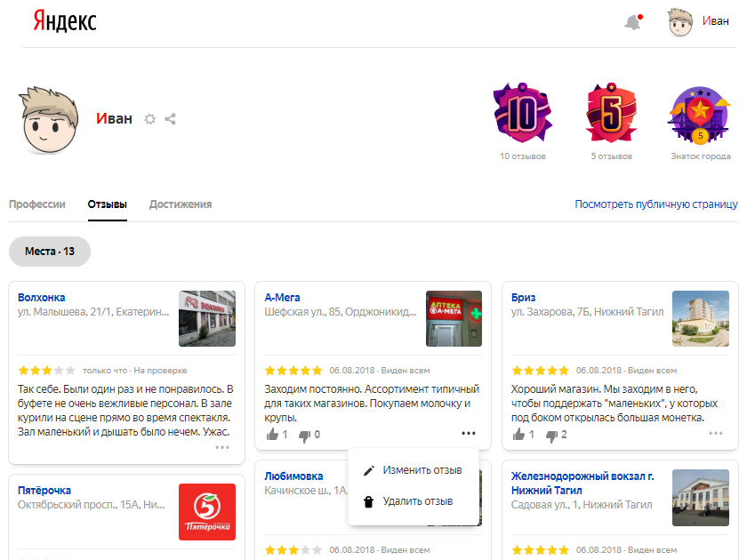Click the А-Мега address 'Шефская ул., 85'
Viewport: 747px width, 560px height.
click(x=340, y=312)
